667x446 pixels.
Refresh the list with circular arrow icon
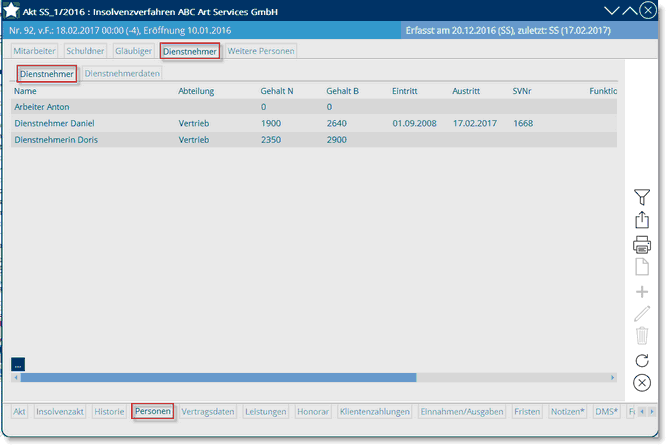click(642, 360)
